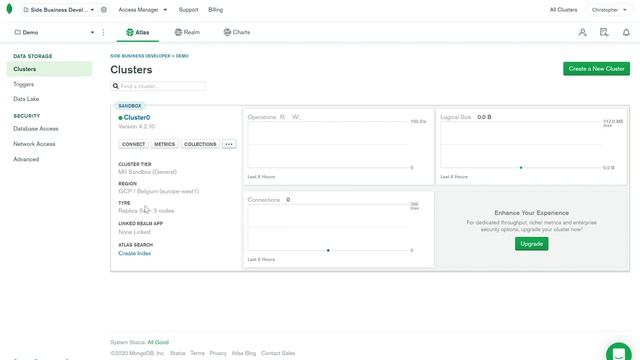Open the footer Terms link
The width and height of the screenshot is (640, 360).
pyautogui.click(x=197, y=353)
